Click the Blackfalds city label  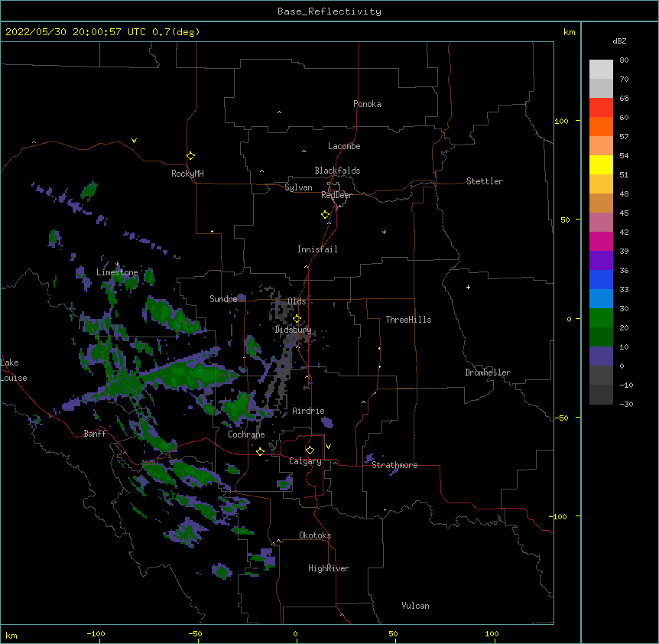tap(337, 171)
